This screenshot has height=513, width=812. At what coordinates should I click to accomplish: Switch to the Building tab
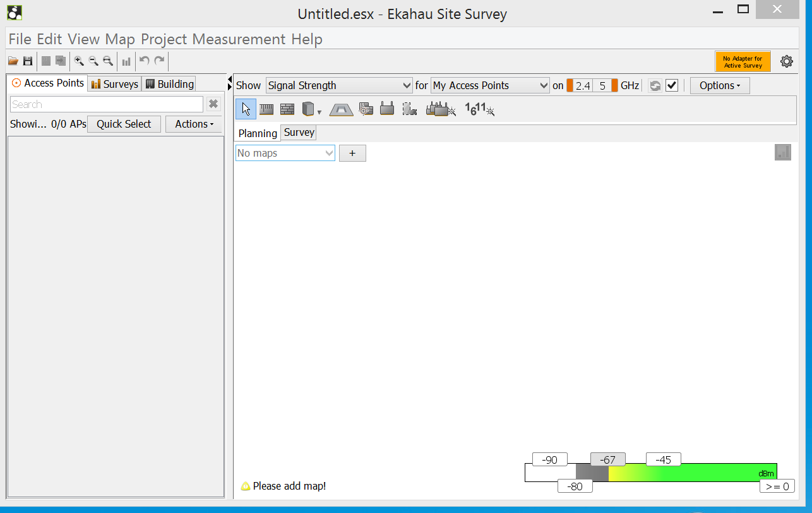(169, 84)
